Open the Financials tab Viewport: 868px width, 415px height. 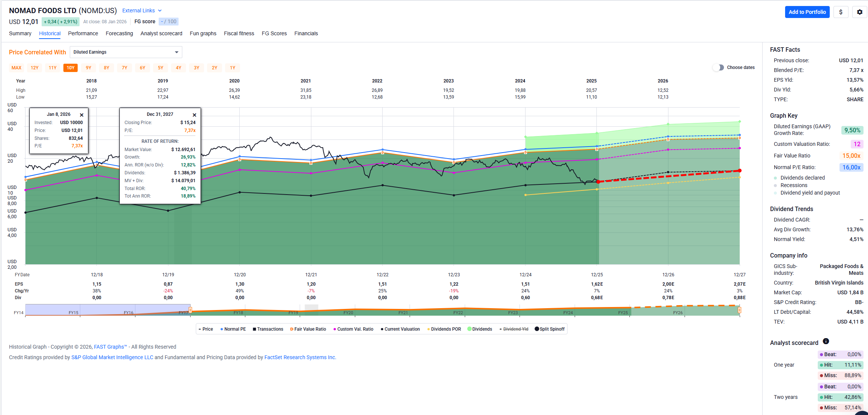tap(306, 33)
